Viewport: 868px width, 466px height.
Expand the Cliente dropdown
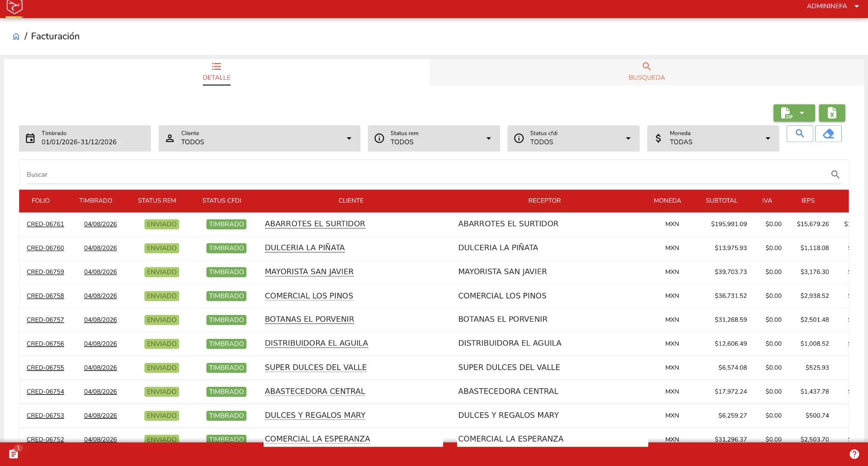[x=349, y=138]
